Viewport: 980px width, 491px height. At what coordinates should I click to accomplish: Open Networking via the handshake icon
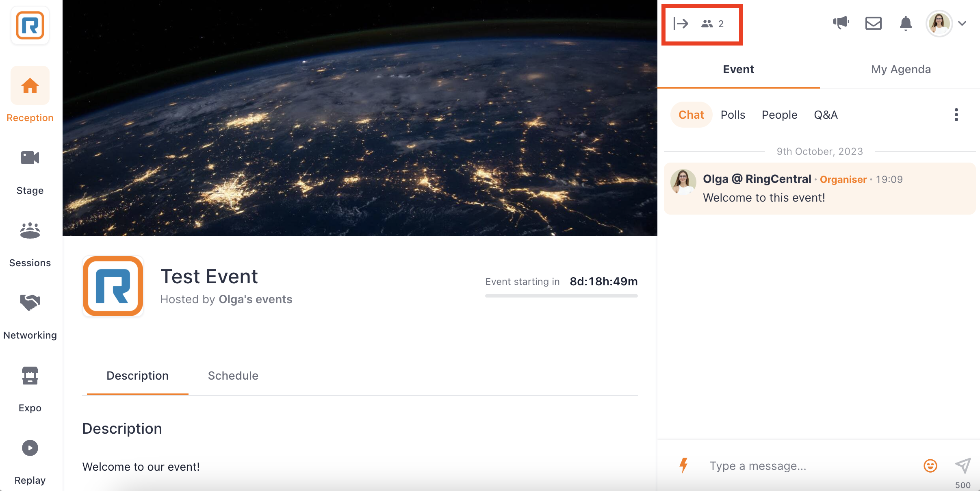click(x=30, y=302)
